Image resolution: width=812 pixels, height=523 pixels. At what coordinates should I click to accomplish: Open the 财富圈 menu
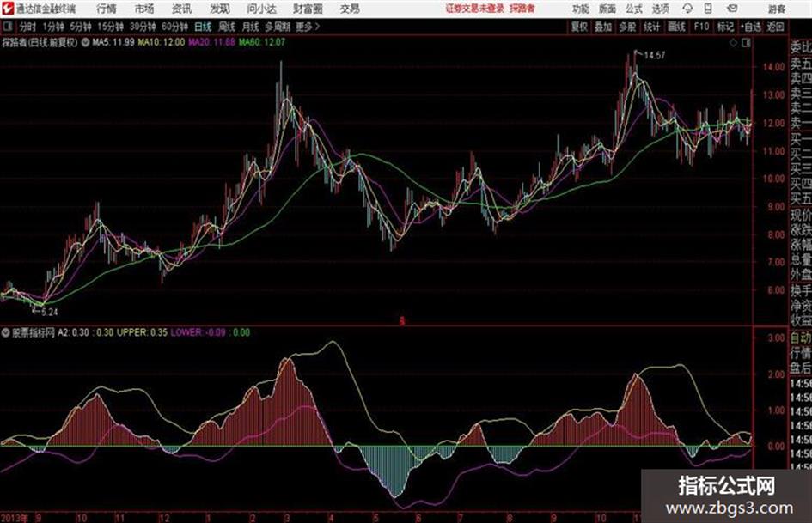pyautogui.click(x=308, y=9)
